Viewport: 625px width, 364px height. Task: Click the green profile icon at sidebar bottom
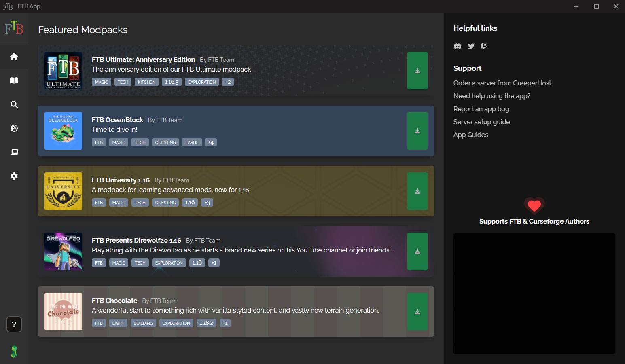tap(14, 351)
